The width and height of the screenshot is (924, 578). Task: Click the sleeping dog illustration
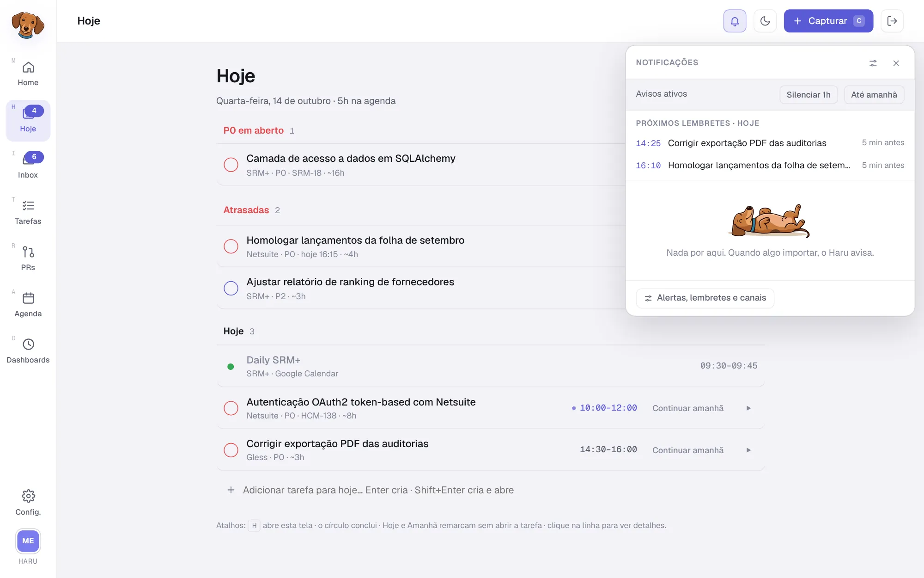[x=770, y=221]
